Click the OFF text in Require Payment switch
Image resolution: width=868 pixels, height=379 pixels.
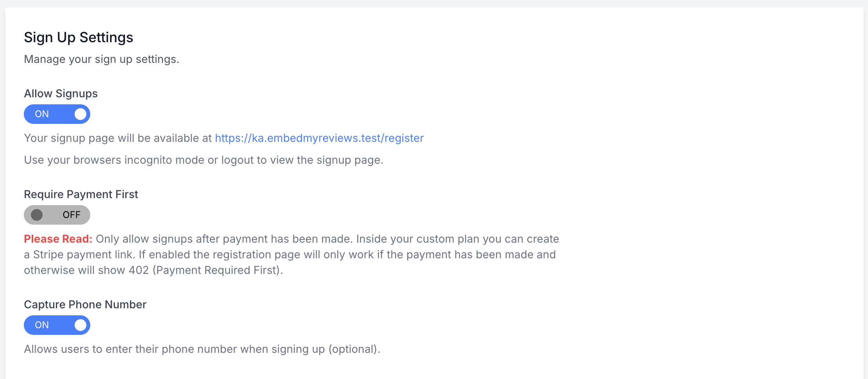tap(71, 215)
